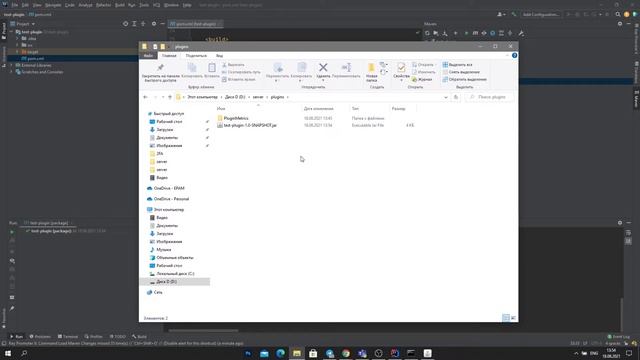Click the Copy (Копировать) clipboard ribbon icon
The image size is (640, 360).
[192, 70]
